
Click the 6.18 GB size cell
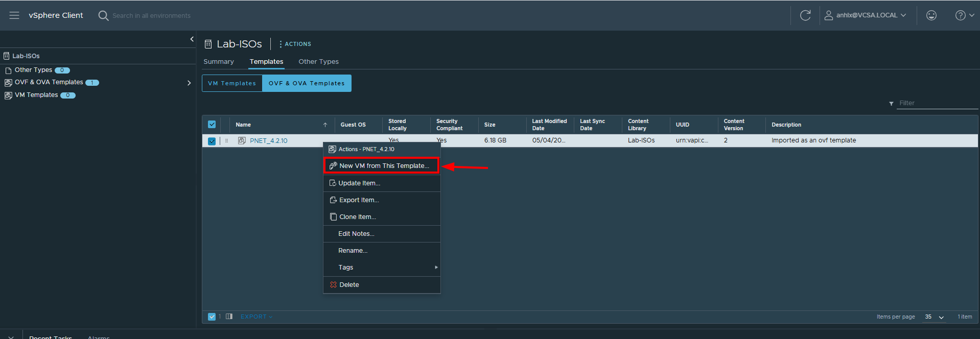(495, 140)
